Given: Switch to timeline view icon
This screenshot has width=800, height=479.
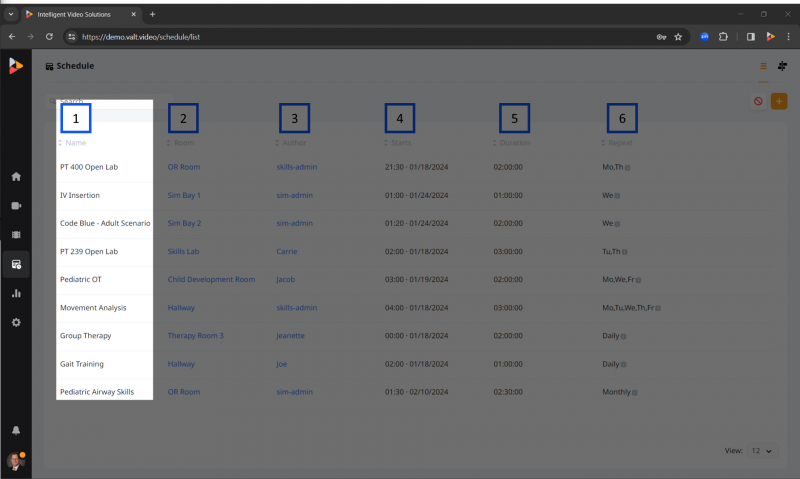Looking at the screenshot, I should point(782,66).
